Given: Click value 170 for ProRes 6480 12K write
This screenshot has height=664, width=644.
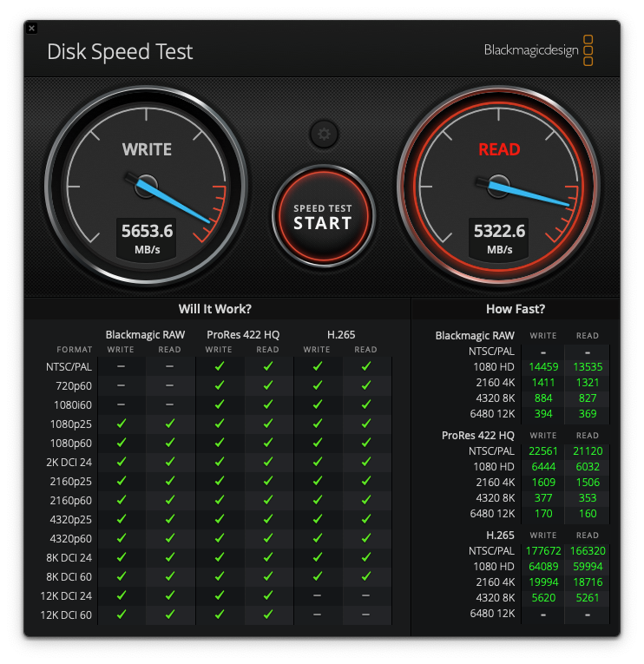Looking at the screenshot, I should pos(543,514).
